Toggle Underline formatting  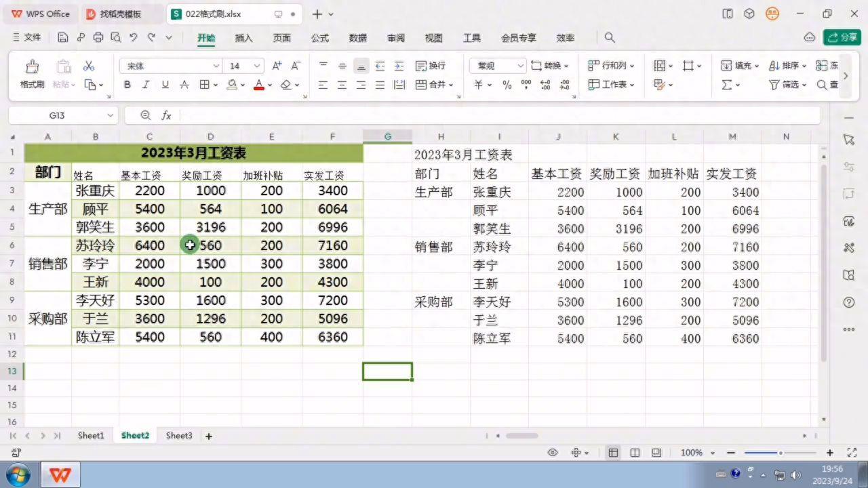coord(165,85)
